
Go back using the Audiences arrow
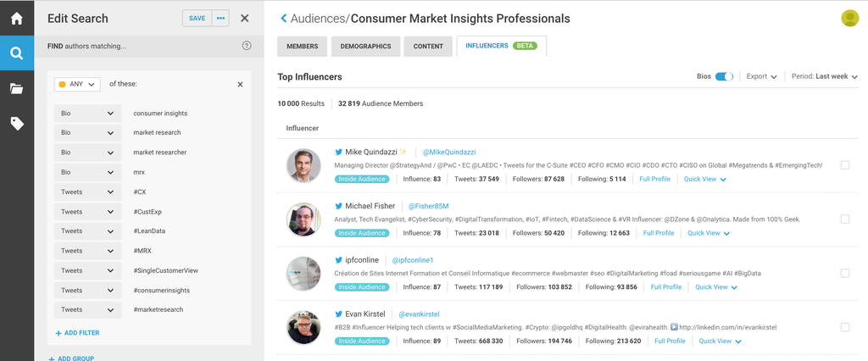pyautogui.click(x=283, y=19)
